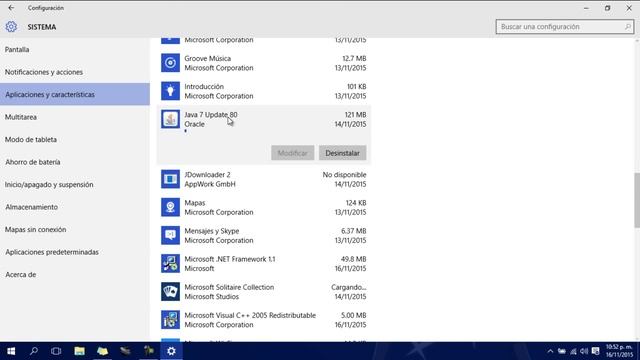Screen dimensions: 640x360
Task: Select the Introducción entry name
Action: 204,87
